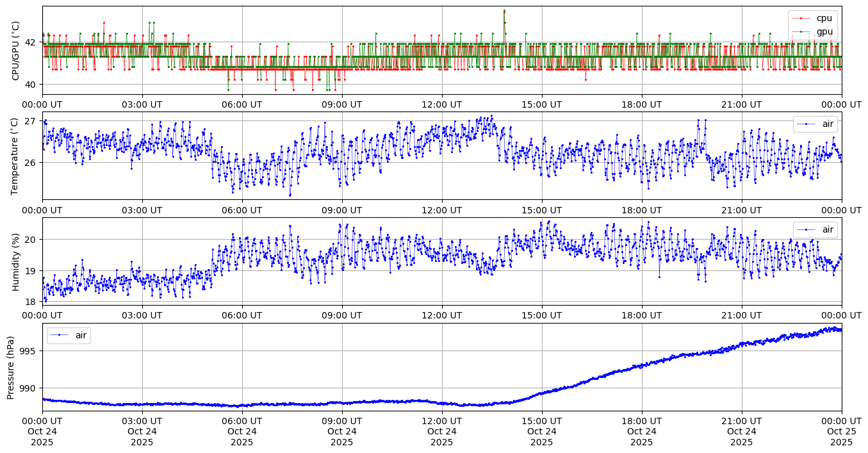Click the CPU/GPU (°C) y-axis label
Image resolution: width=868 pixels, height=453 pixels.
[16, 51]
